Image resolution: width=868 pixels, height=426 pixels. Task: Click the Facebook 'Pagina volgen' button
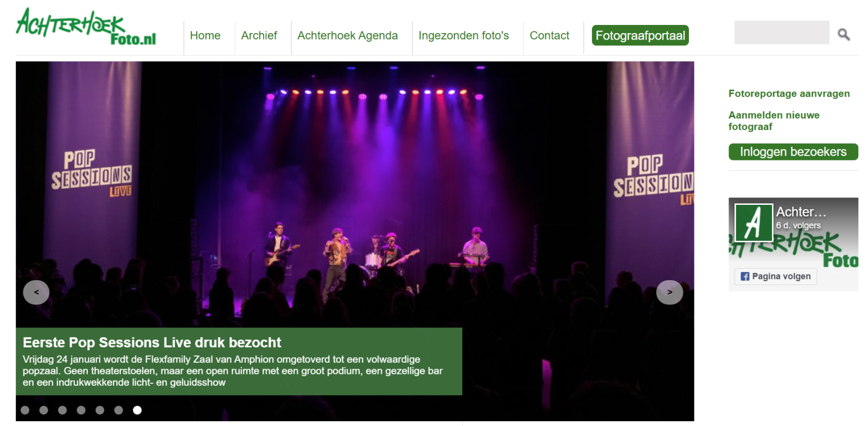point(775,276)
